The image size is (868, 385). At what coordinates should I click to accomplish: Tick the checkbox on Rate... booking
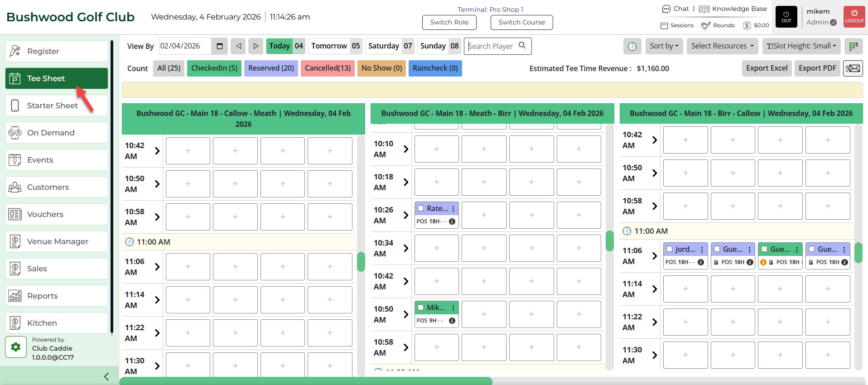(x=421, y=208)
